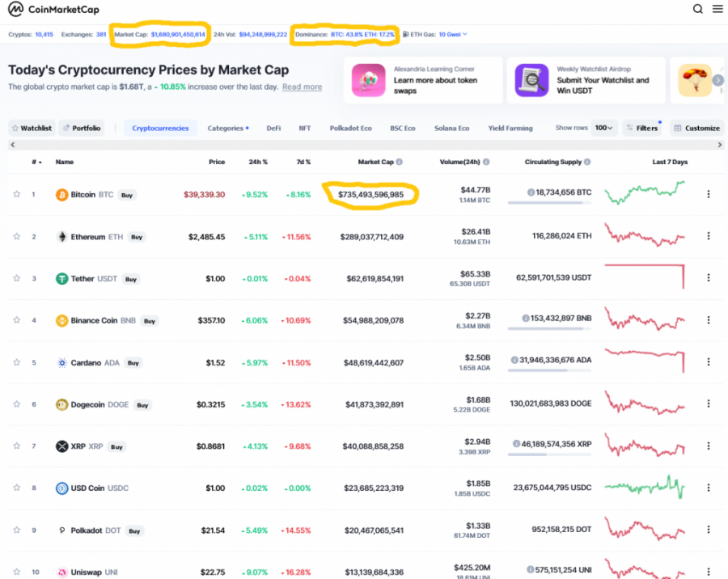
Task: Click the Uniswap coin icon
Action: [x=61, y=572]
